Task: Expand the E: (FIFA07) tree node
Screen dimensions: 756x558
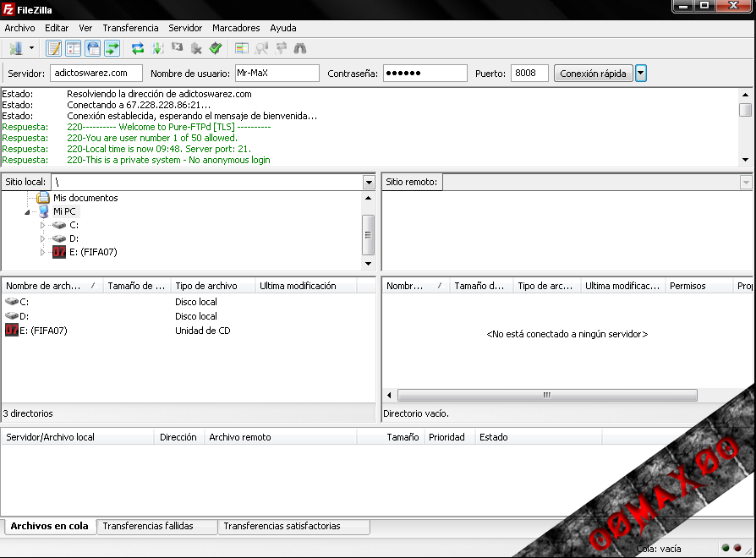Action: (42, 252)
